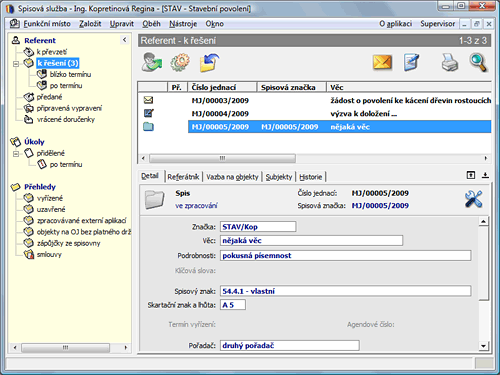500x375 pixels.
Task: Open 'předané' tree item
Action: pos(49,97)
